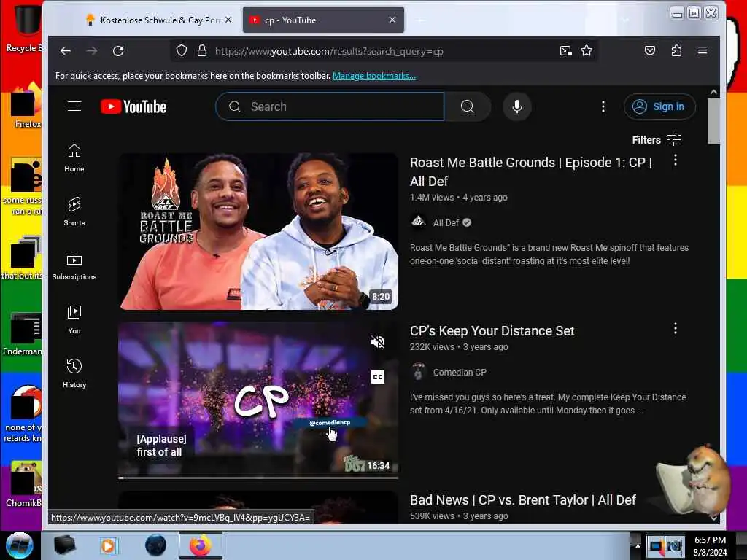Go back using the browser back arrow

coord(66,51)
